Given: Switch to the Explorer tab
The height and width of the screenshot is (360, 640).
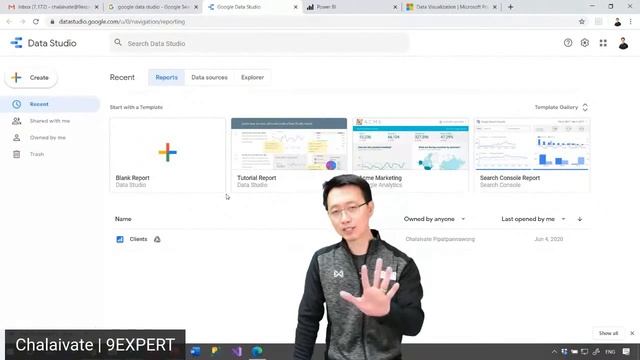Looking at the screenshot, I should (x=252, y=78).
